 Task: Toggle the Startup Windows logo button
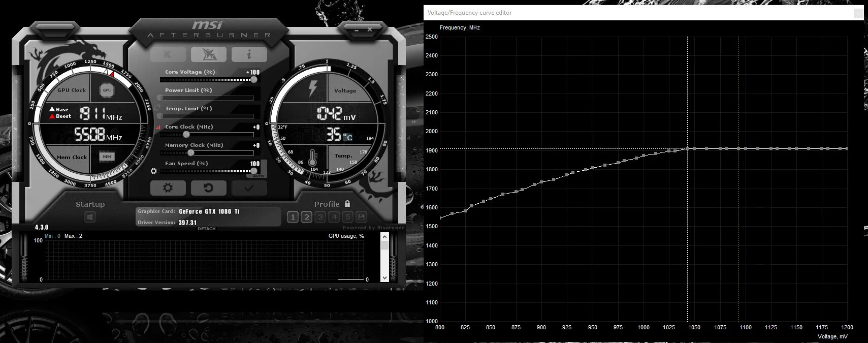coord(90,217)
